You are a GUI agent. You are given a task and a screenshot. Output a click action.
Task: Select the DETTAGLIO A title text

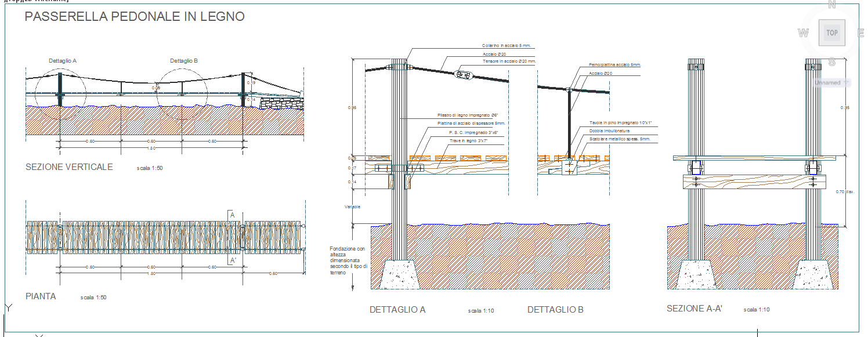click(x=397, y=310)
